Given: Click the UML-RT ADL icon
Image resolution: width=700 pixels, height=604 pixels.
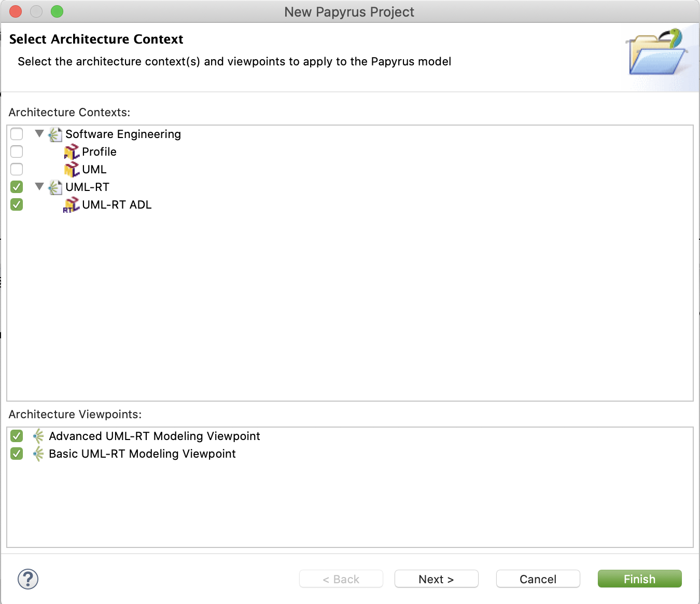Looking at the screenshot, I should point(71,205).
